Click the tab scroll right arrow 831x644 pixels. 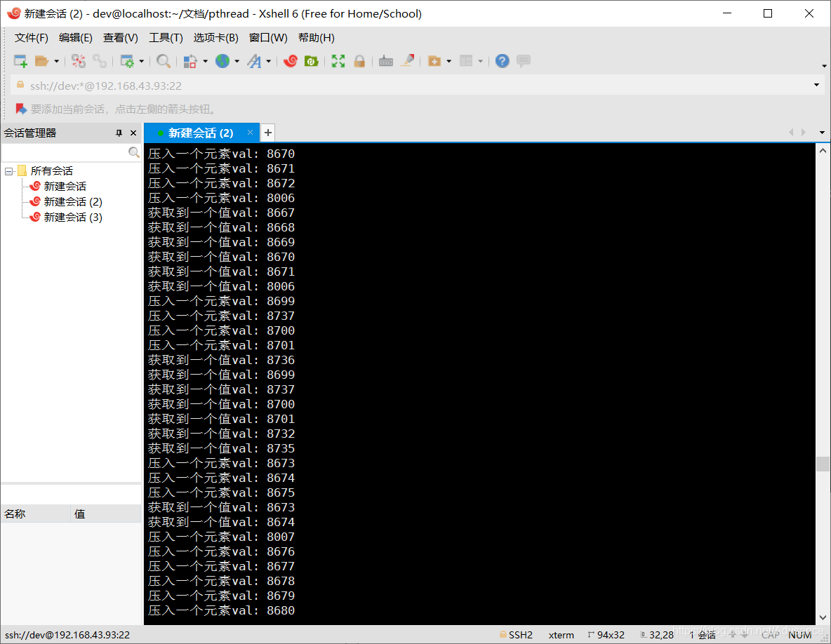(804, 133)
